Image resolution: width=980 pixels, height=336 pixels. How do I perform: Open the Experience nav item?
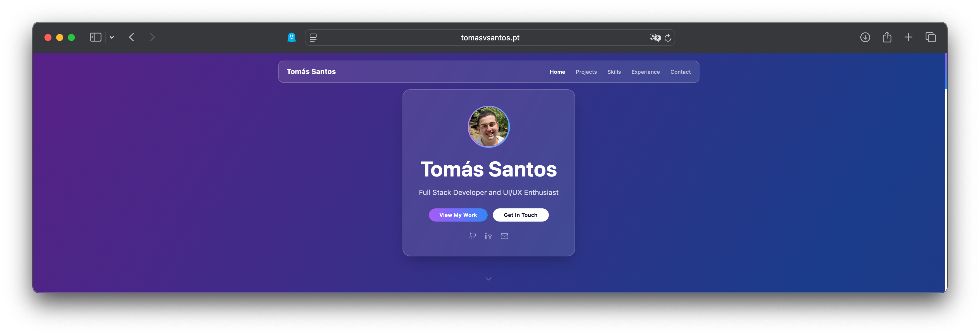pos(645,72)
